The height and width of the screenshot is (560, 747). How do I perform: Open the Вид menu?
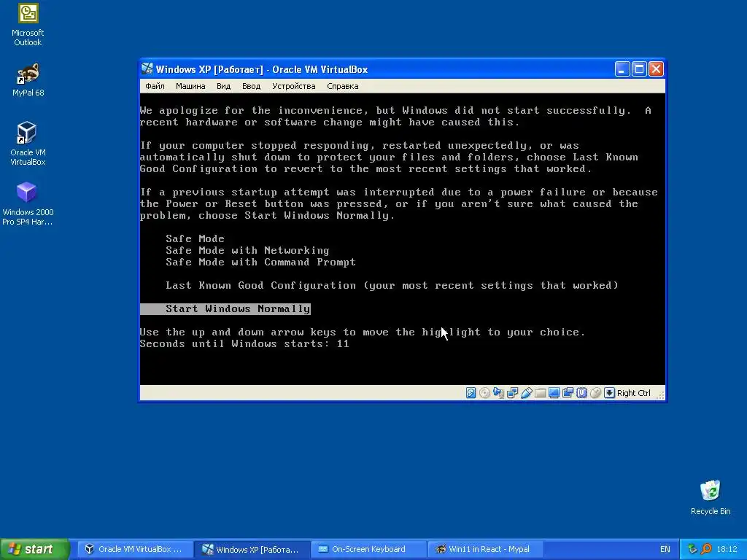pyautogui.click(x=223, y=86)
